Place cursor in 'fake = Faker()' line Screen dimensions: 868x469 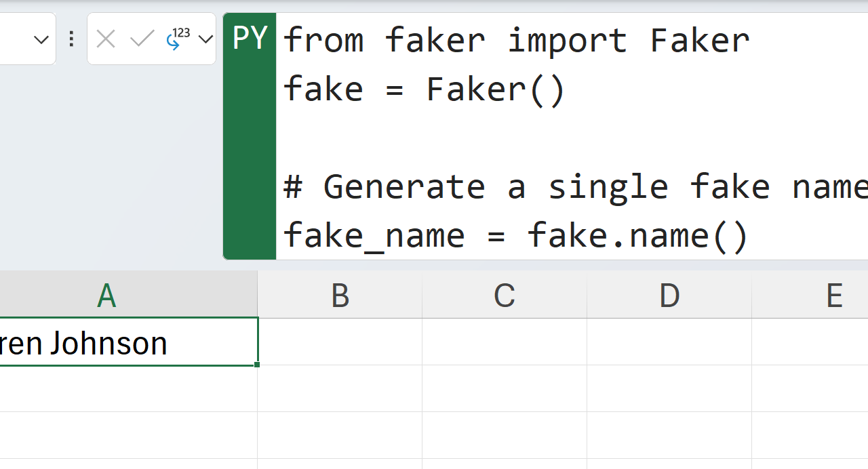pyautogui.click(x=424, y=89)
